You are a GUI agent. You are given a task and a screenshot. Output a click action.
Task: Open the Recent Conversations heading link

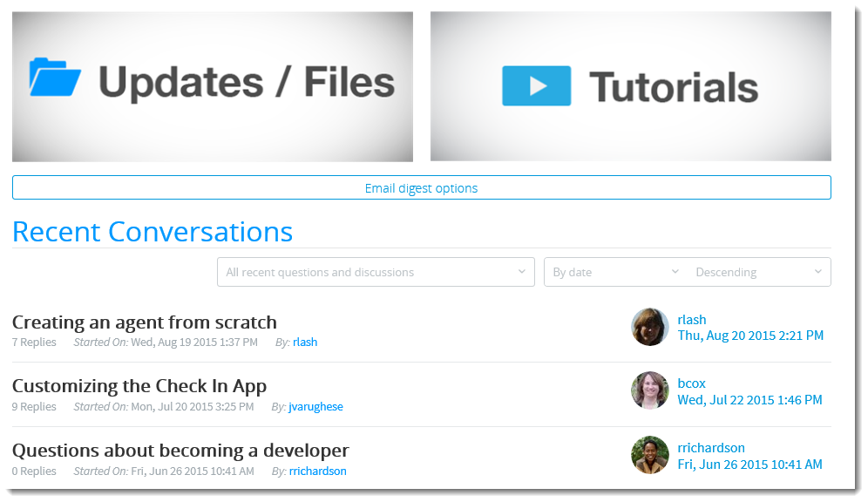pyautogui.click(x=153, y=231)
